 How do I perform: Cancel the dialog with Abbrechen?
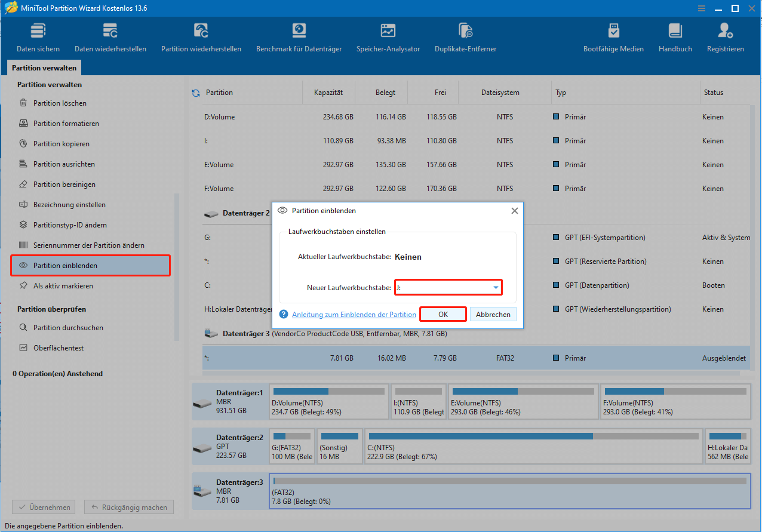click(493, 313)
